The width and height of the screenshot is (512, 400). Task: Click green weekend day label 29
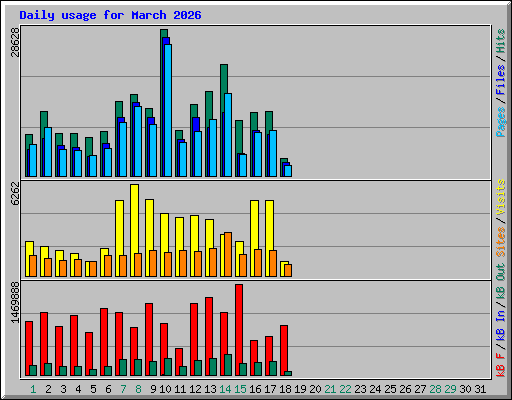click(450, 389)
